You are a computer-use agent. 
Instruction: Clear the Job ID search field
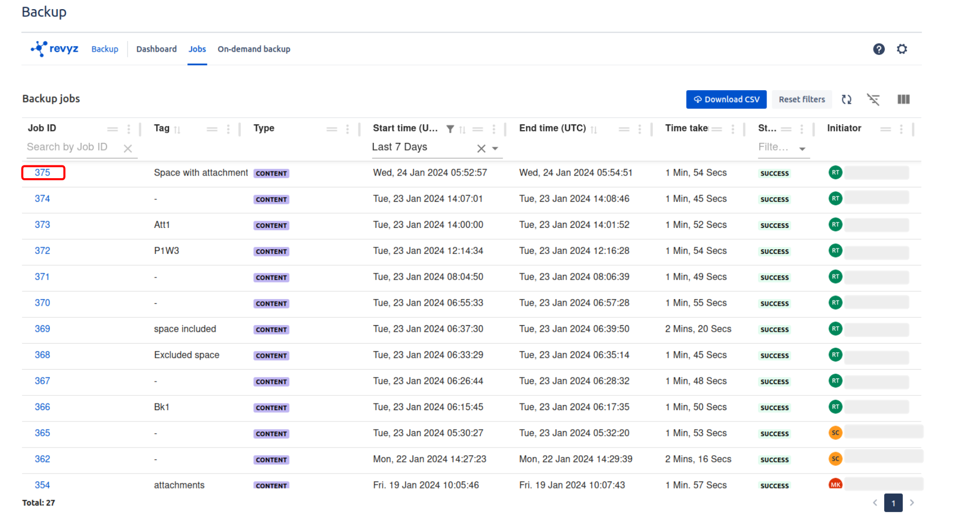pyautogui.click(x=128, y=148)
